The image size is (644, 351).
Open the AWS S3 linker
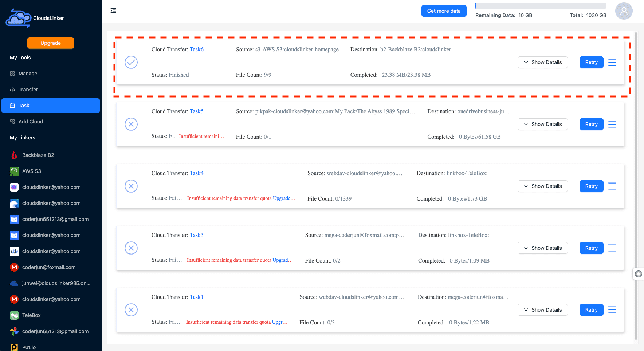(51, 171)
